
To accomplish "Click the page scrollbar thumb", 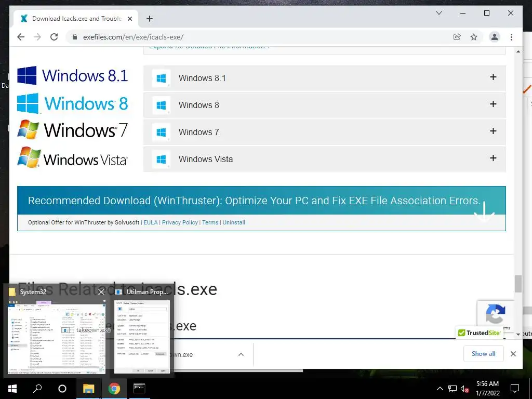I will click(x=518, y=284).
